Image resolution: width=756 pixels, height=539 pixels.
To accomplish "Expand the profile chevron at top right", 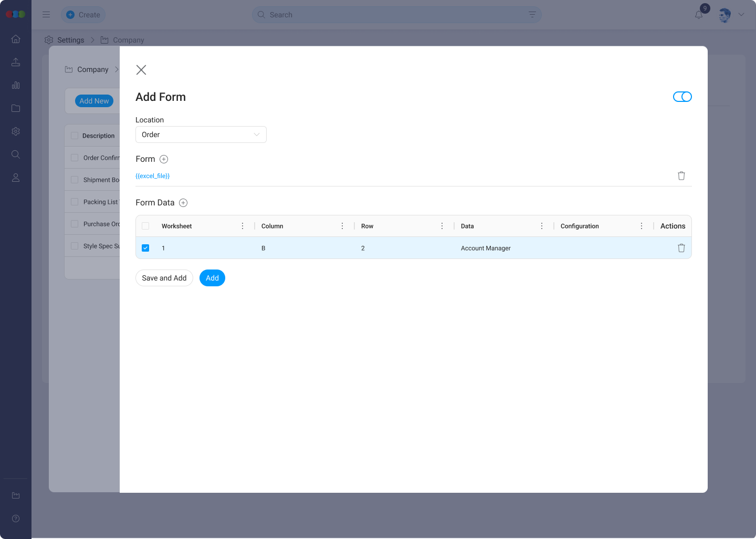I will 741,15.
